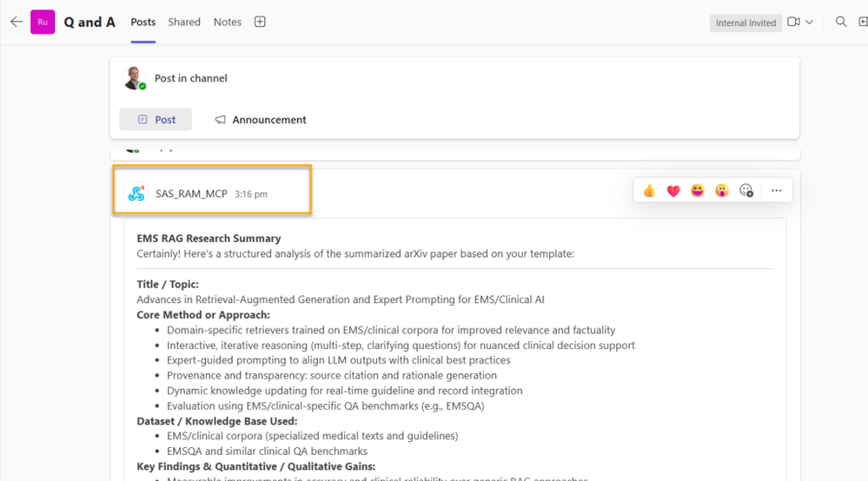
Task: Click the Domain-specific retrievers bullet
Action: click(391, 330)
